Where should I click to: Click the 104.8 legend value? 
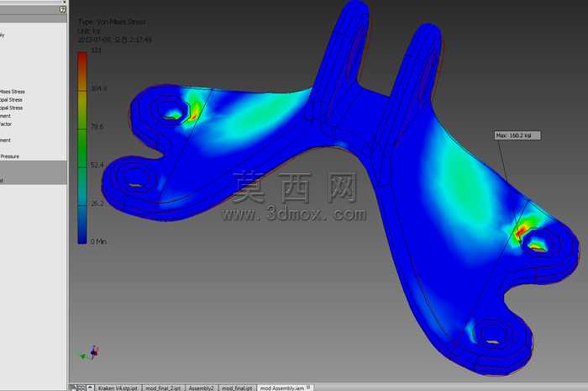(99, 88)
